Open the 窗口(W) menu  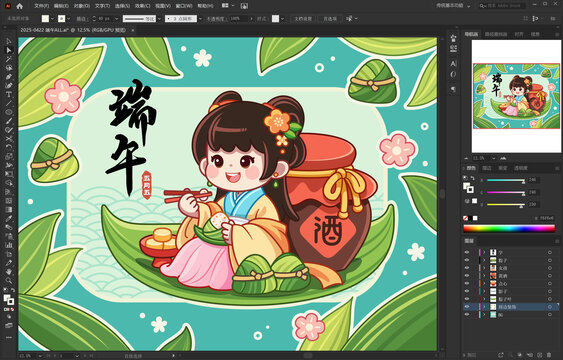tap(183, 6)
